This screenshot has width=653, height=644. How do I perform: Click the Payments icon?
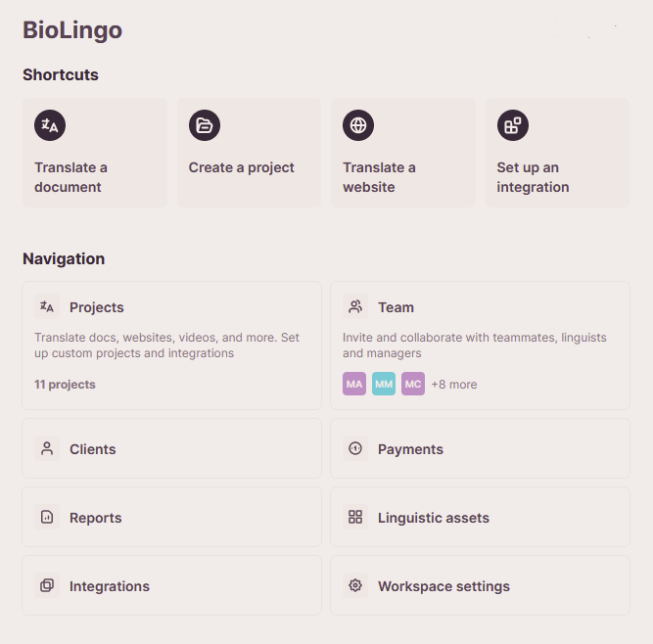coord(355,449)
